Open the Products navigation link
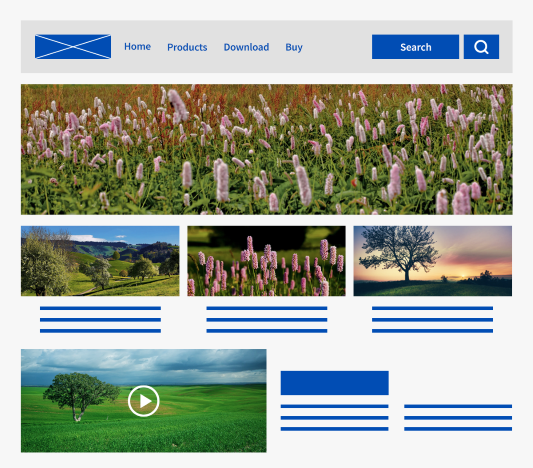Viewport: 533px width, 468px height. [187, 47]
